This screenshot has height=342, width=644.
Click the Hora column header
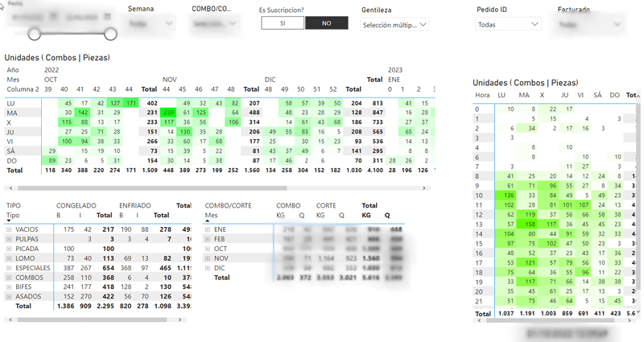482,95
